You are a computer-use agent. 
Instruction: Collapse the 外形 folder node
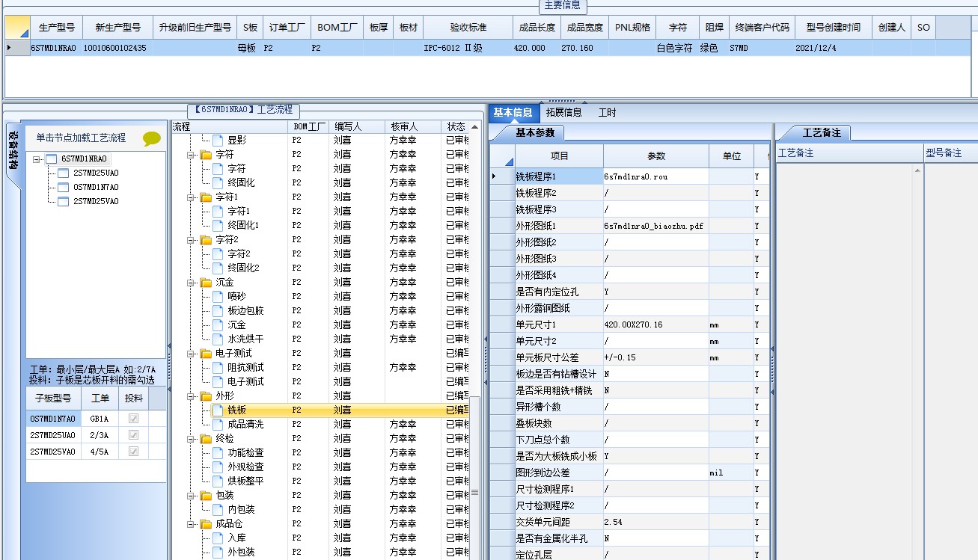click(x=192, y=396)
